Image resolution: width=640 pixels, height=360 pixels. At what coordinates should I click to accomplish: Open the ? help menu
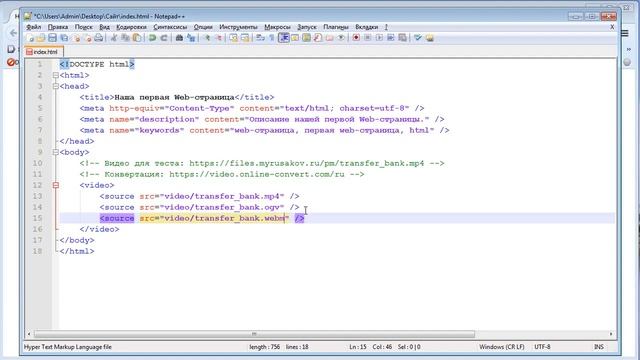coord(386,27)
